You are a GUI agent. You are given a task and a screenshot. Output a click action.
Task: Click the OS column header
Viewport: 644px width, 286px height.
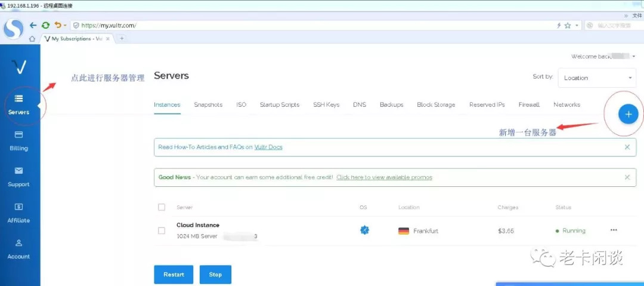tap(363, 207)
